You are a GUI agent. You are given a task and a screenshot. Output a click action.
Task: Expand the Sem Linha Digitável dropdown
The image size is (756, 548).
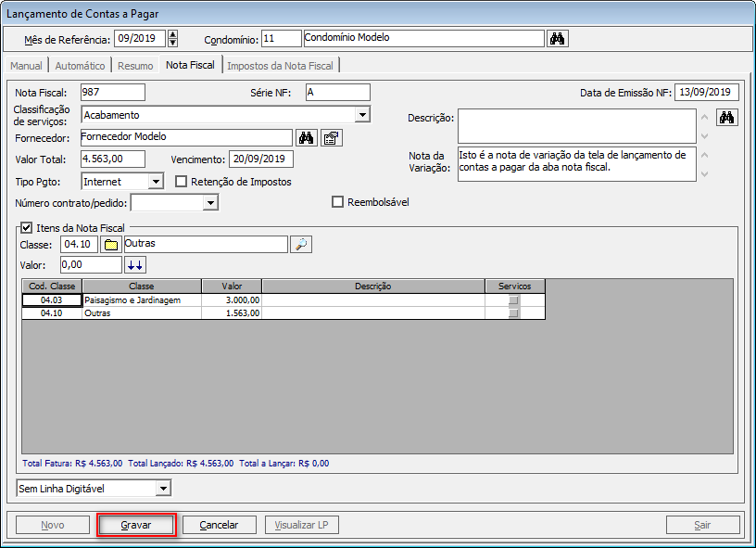[x=163, y=489]
